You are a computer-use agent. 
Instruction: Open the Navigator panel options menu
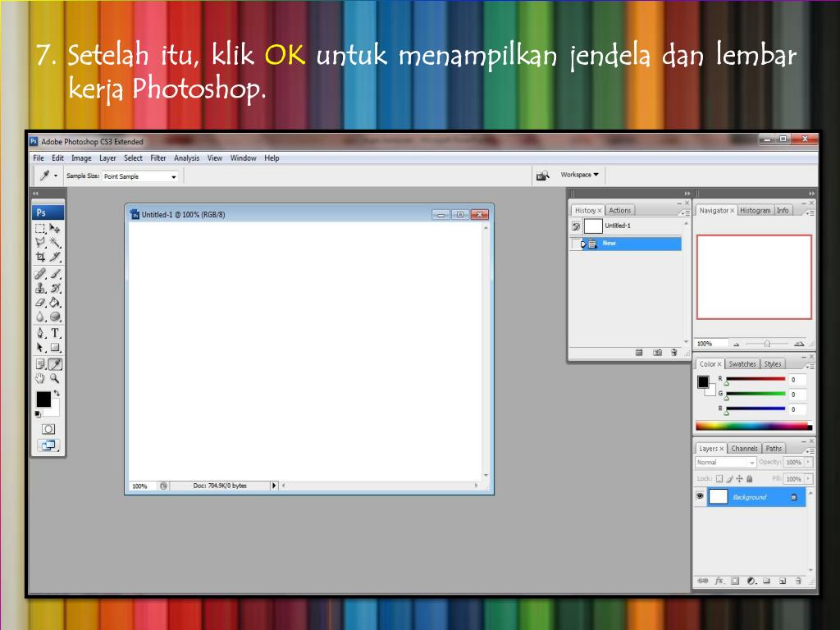810,212
